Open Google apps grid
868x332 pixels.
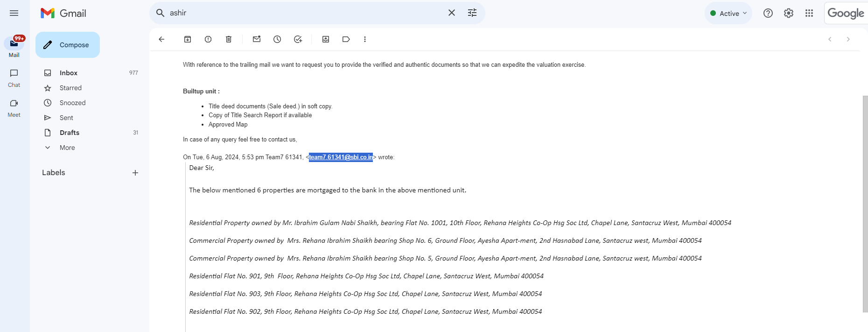pyautogui.click(x=809, y=13)
